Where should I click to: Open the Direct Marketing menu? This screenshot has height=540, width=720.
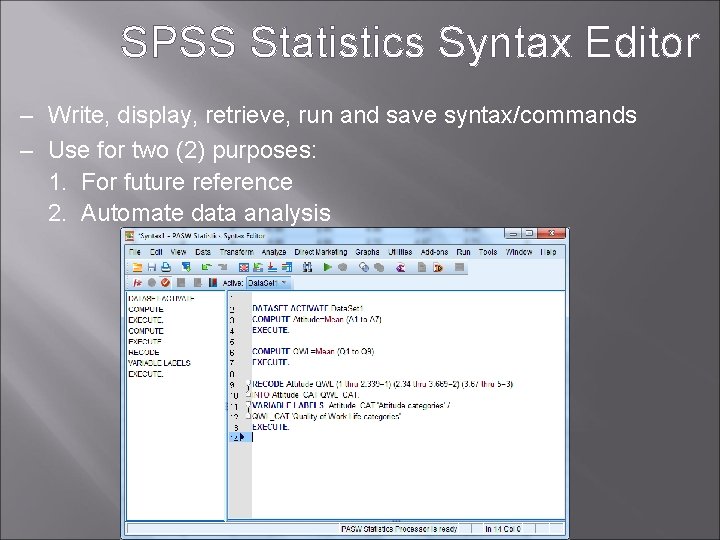[321, 252]
